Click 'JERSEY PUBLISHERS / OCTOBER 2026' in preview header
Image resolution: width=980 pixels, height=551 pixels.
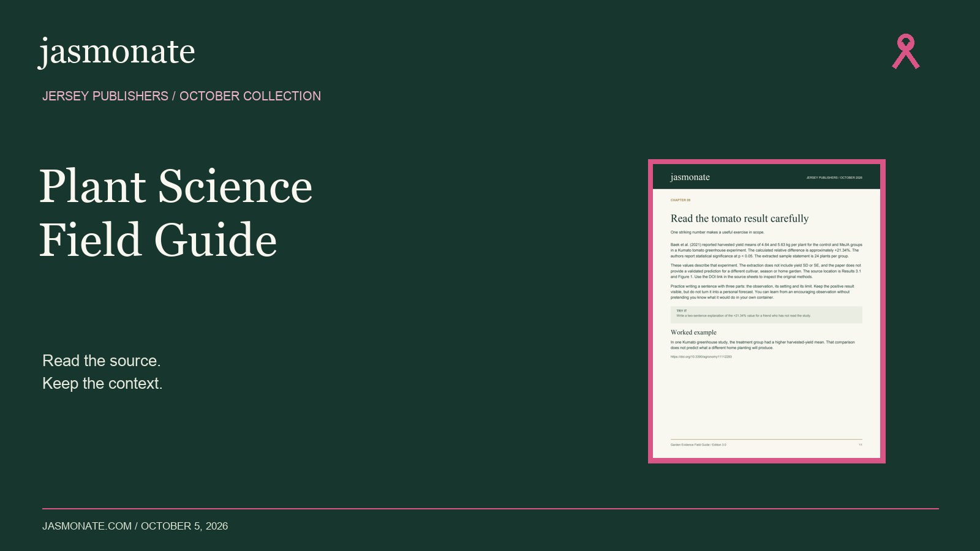(834, 178)
